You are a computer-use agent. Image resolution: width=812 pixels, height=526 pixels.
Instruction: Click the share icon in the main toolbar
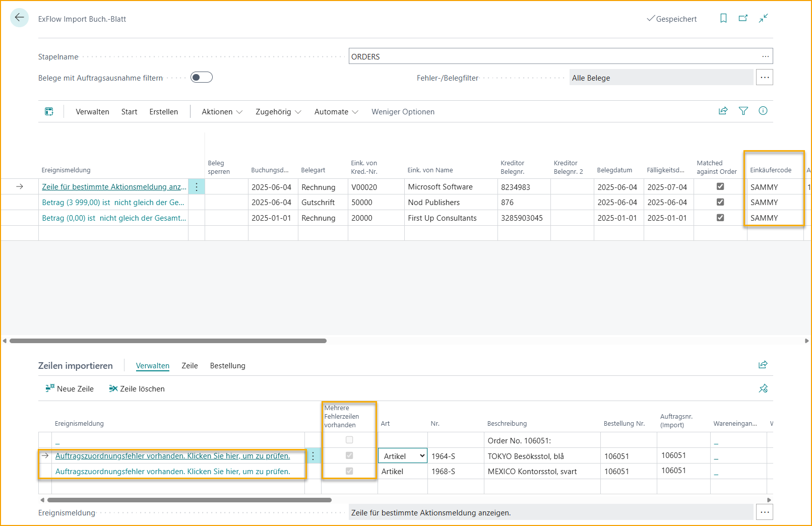point(723,111)
